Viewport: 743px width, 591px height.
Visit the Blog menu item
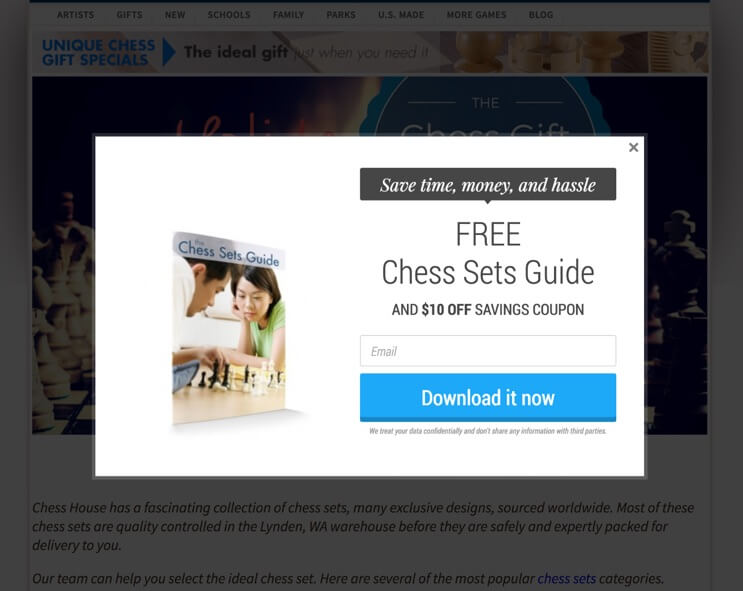tap(541, 15)
